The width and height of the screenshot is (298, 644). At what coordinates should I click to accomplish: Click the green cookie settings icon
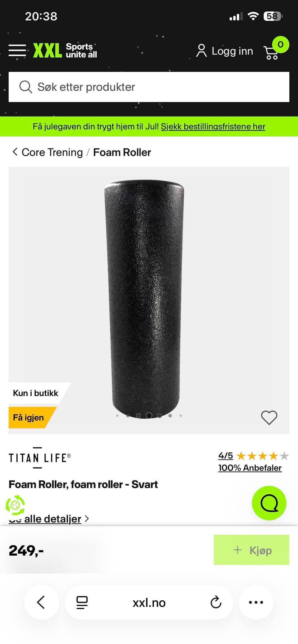coord(15,505)
